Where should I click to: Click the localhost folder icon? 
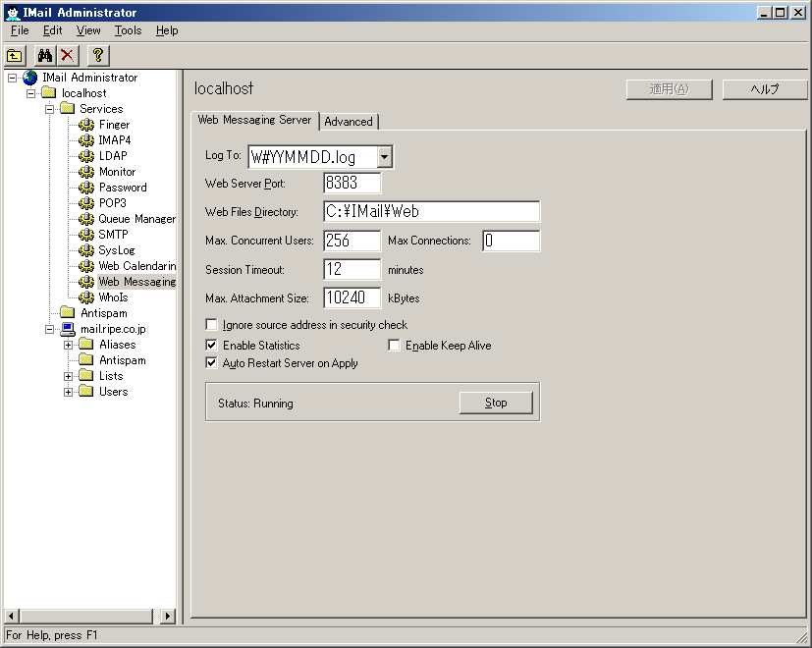(x=49, y=92)
